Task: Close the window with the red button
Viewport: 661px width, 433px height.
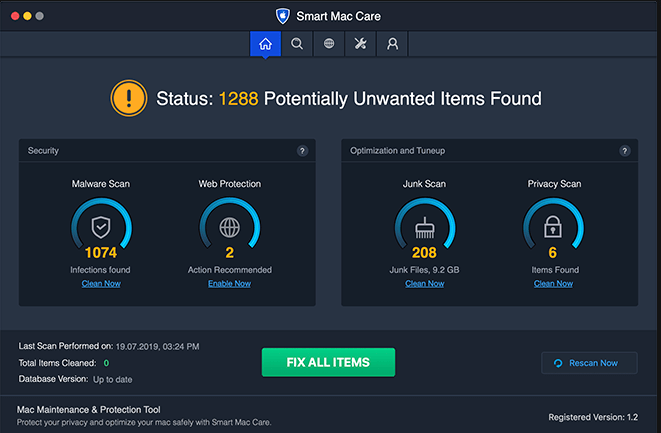Action: [15, 16]
